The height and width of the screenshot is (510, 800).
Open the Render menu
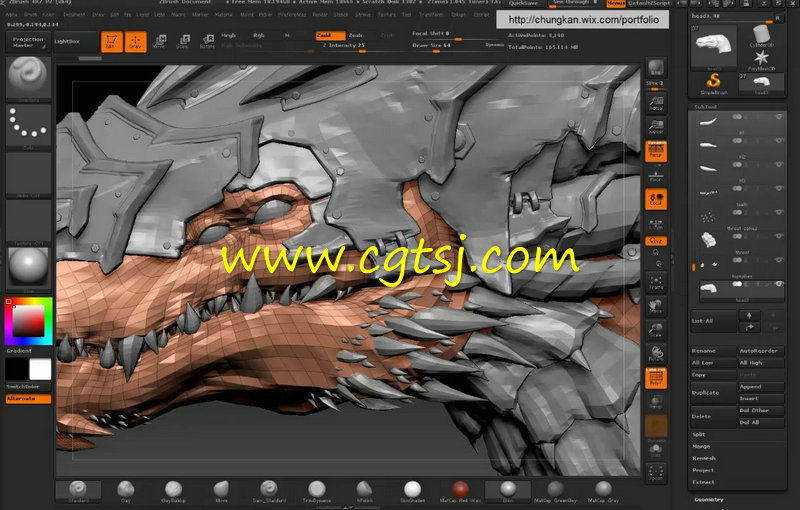coord(320,15)
